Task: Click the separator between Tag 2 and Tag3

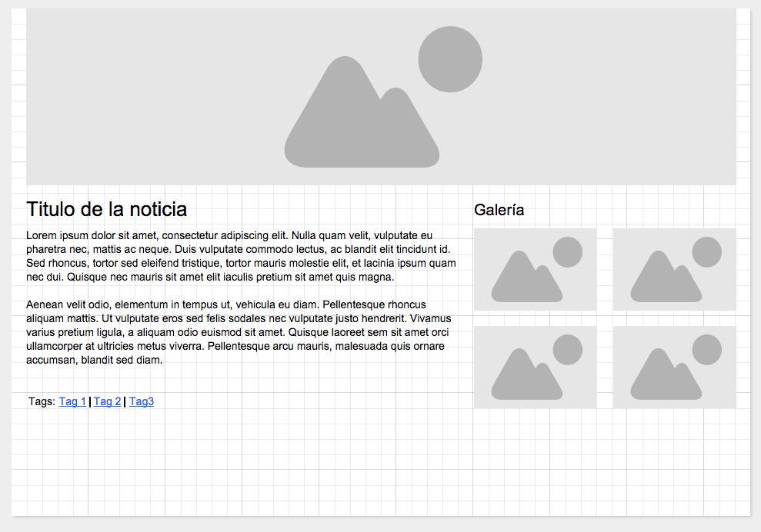Action: [125, 401]
